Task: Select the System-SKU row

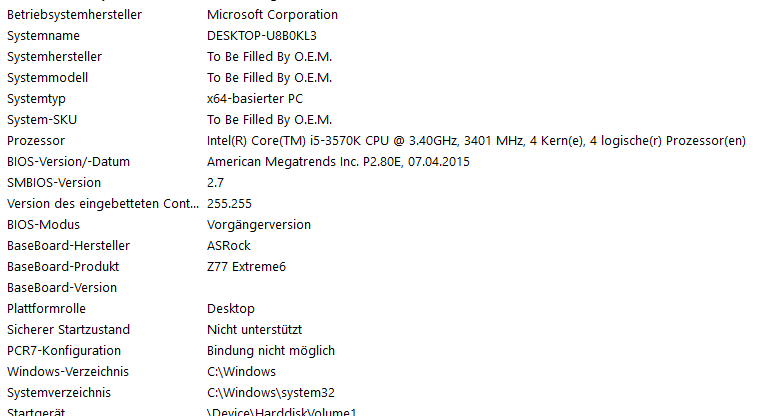Action: (42, 120)
